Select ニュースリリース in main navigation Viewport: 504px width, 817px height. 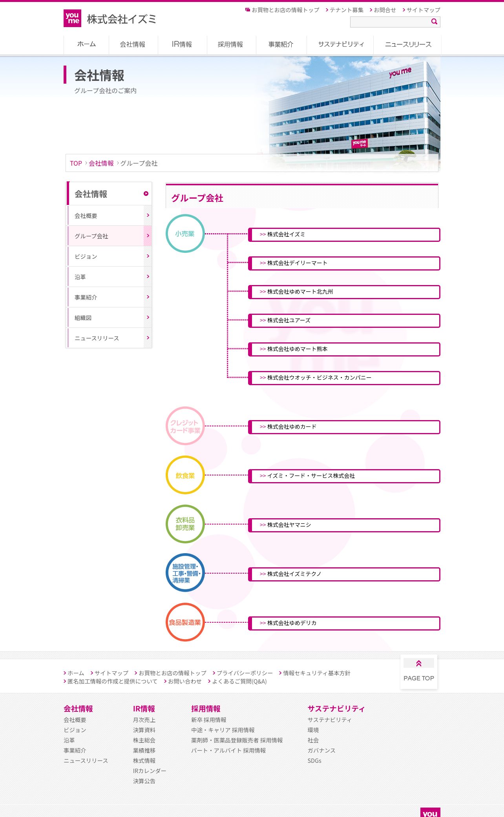[x=408, y=44]
